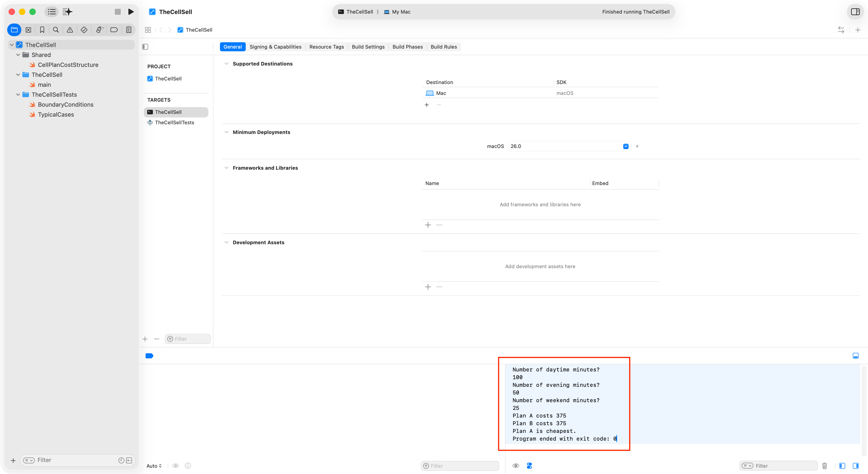Run the project with the play button
This screenshot has height=474, width=868.
[x=131, y=12]
